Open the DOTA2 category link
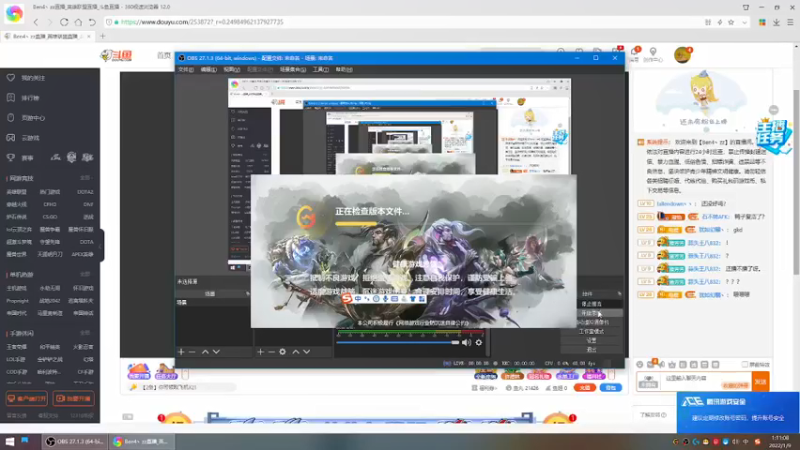The width and height of the screenshot is (800, 450). [x=85, y=192]
